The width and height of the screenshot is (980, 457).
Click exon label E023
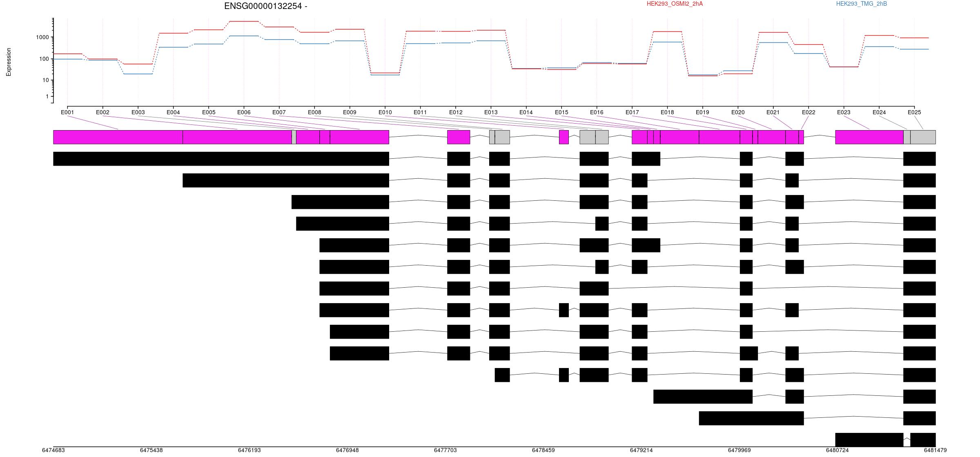tap(844, 112)
